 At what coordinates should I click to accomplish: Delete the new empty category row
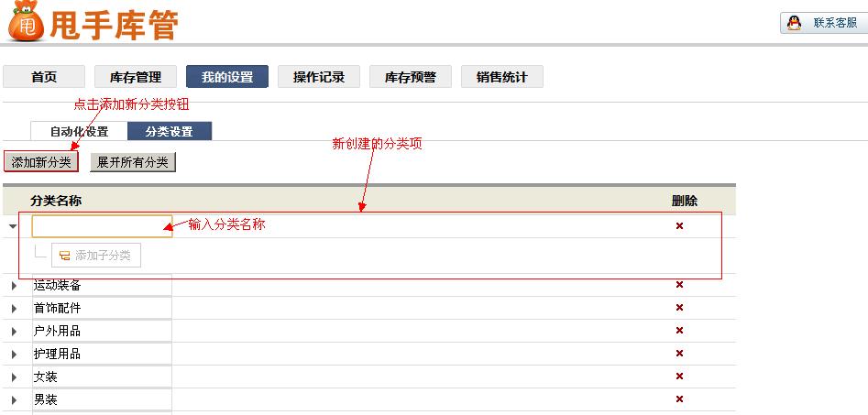[679, 225]
